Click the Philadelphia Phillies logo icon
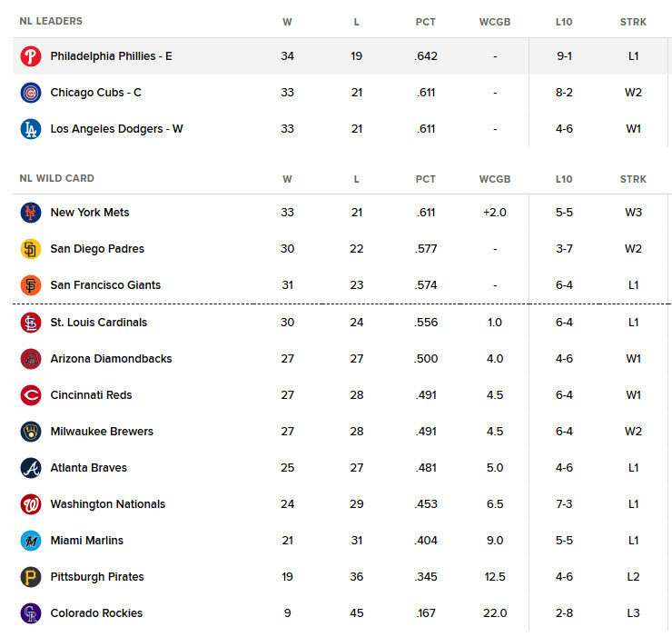Screen dimensions: 672x637 coord(31,56)
